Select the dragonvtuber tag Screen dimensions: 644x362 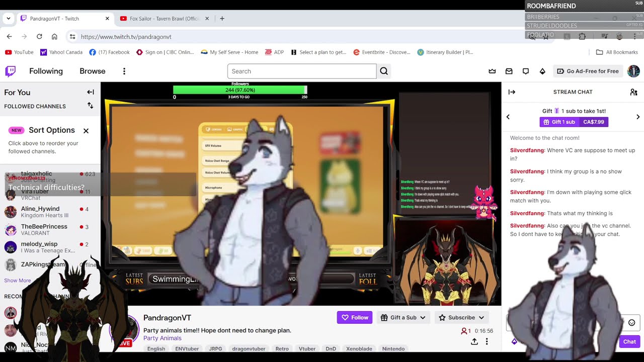click(249, 348)
